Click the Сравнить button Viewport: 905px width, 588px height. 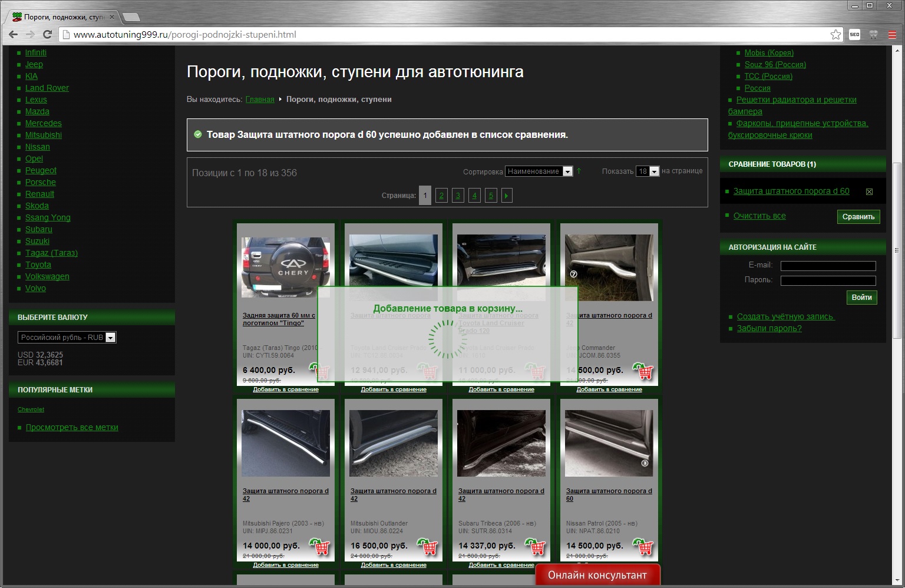click(x=858, y=217)
